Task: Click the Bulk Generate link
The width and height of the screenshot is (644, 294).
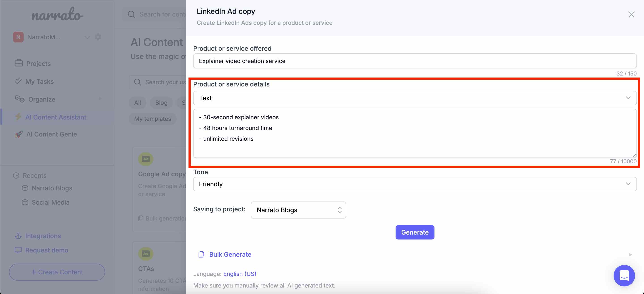Action: (x=230, y=254)
